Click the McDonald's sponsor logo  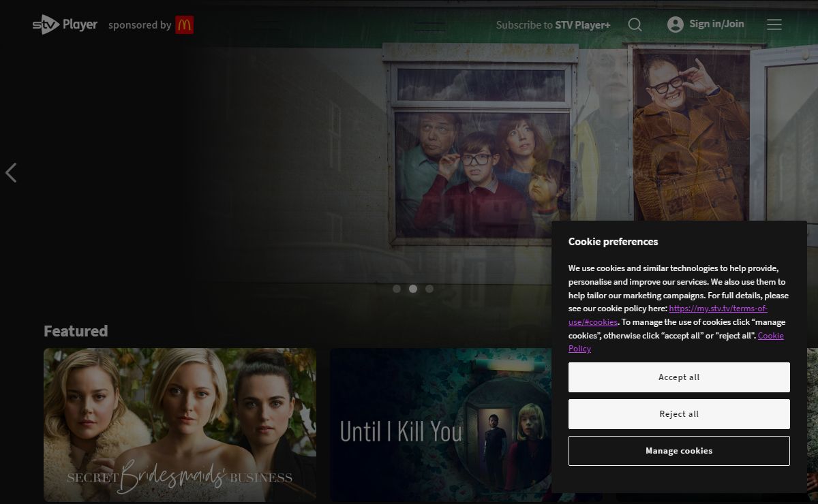point(184,25)
